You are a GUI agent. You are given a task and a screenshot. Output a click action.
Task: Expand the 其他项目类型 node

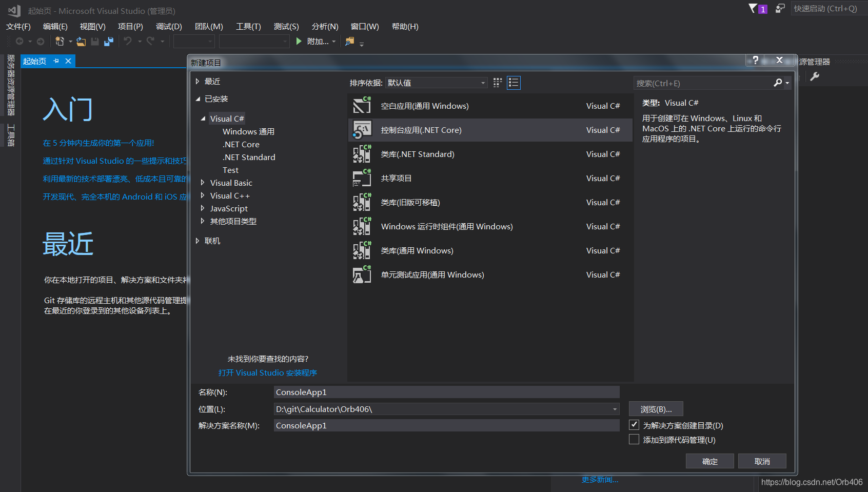(203, 221)
